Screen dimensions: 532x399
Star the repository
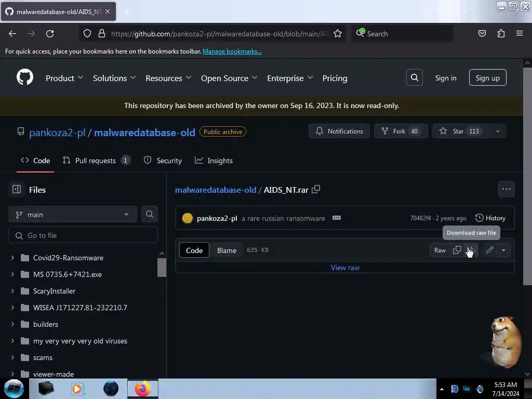(461, 131)
